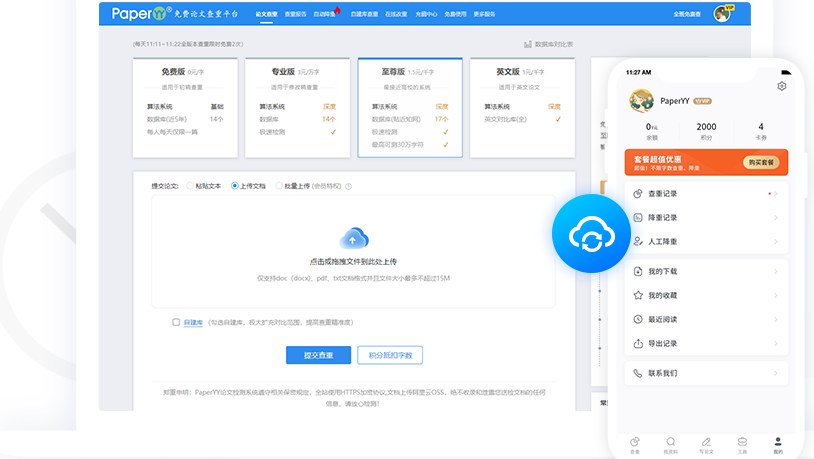The image size is (814, 459).
Task: Click the 自建库 link
Action: 193,322
